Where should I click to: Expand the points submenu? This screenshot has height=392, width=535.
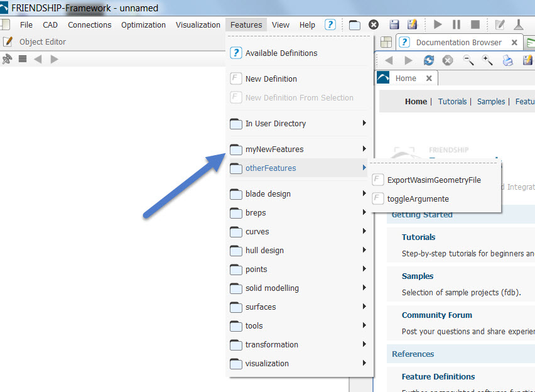pyautogui.click(x=299, y=269)
